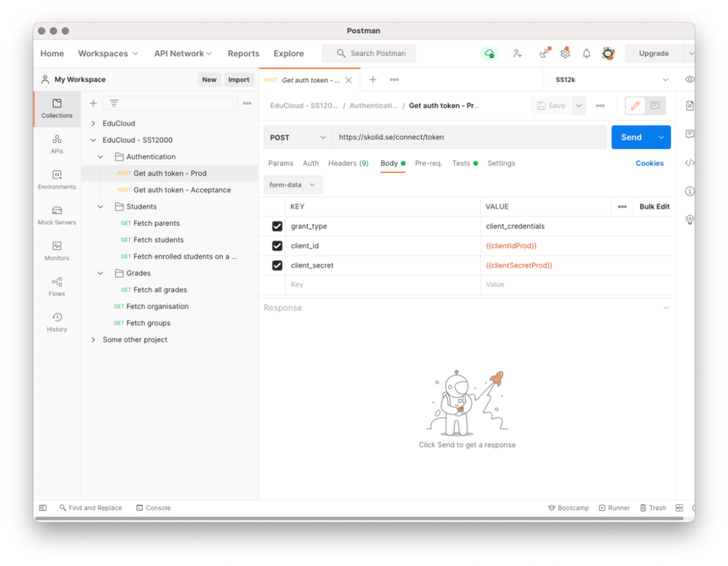Open the Monitors sidebar panel

coord(57,251)
